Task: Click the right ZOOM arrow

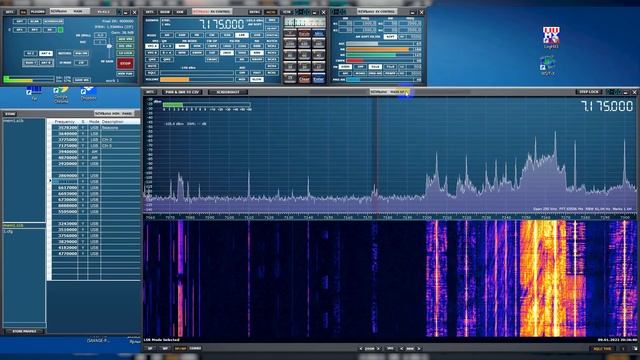Action: coord(378,349)
